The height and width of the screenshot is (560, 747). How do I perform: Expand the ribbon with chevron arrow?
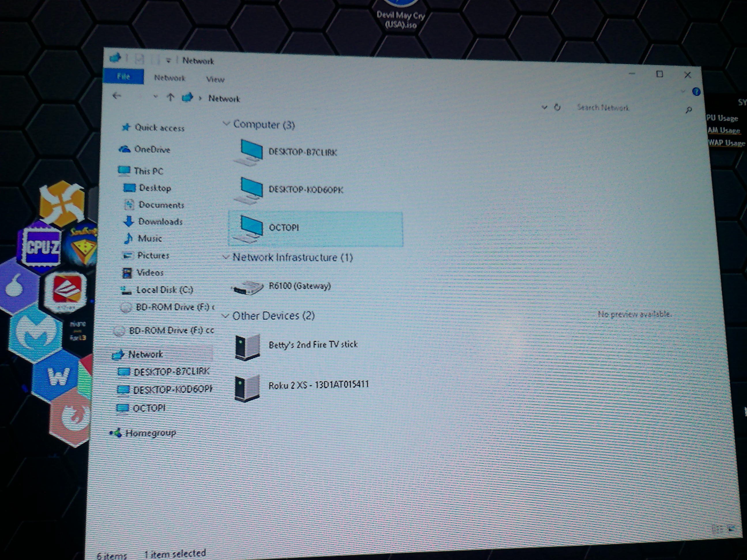[683, 91]
